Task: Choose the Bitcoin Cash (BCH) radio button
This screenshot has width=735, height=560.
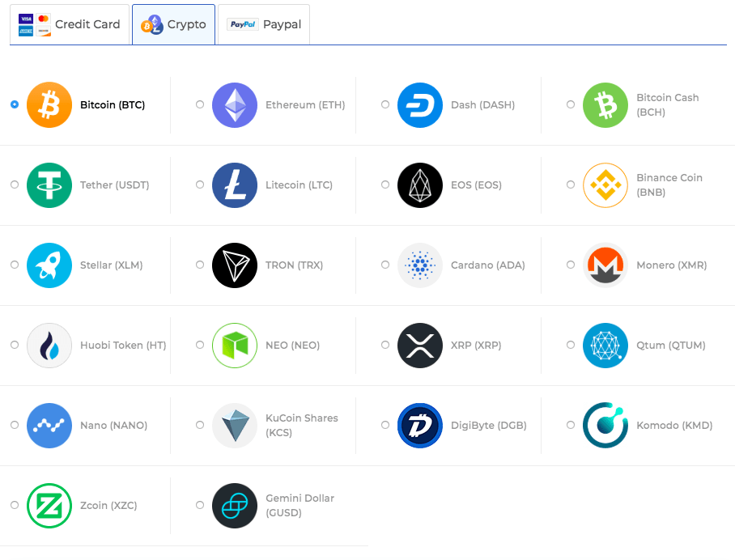Action: point(571,104)
